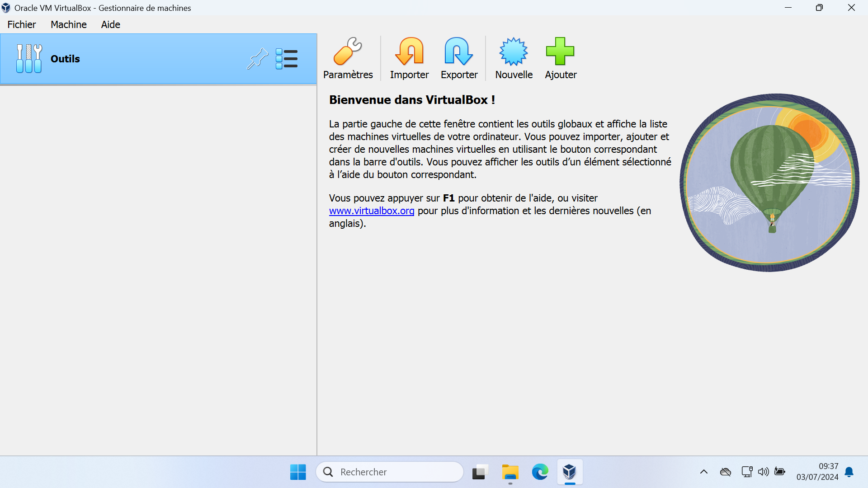
Task: Open the Outils list menu icon
Action: point(287,59)
